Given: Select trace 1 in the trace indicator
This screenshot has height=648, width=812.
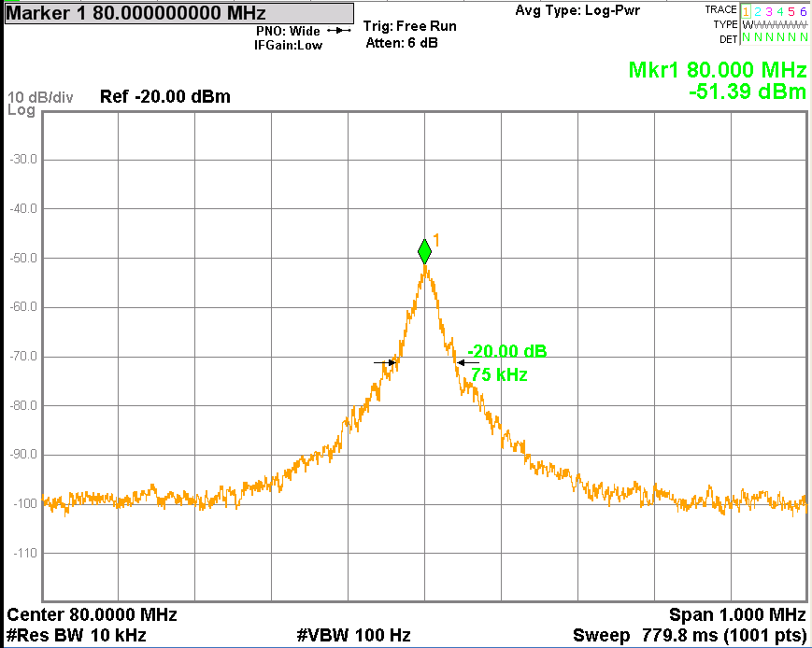Looking at the screenshot, I should point(747,10).
